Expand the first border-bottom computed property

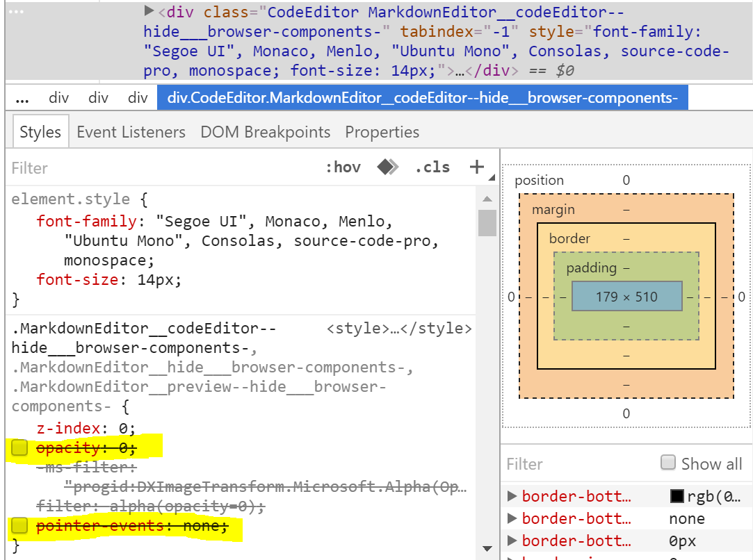click(512, 496)
